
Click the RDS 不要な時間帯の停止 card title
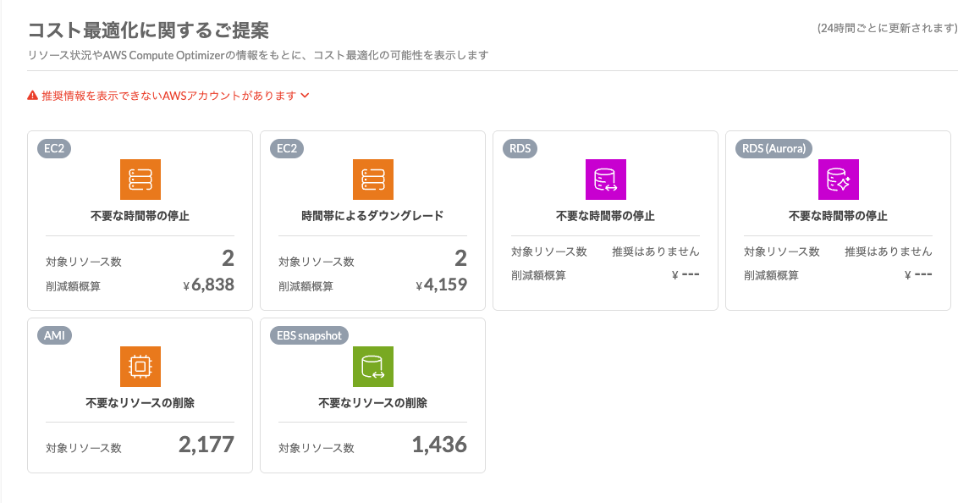pyautogui.click(x=605, y=216)
